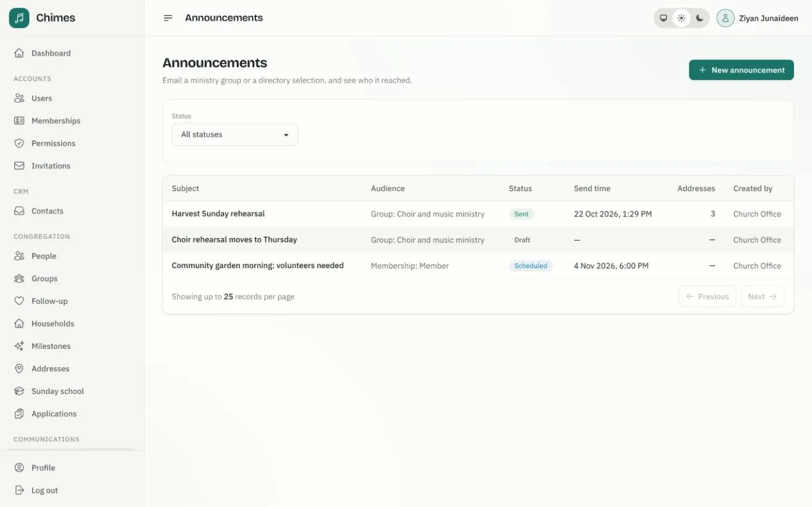Click the Chimes music note logo
The height and width of the screenshot is (507, 812).
19,18
